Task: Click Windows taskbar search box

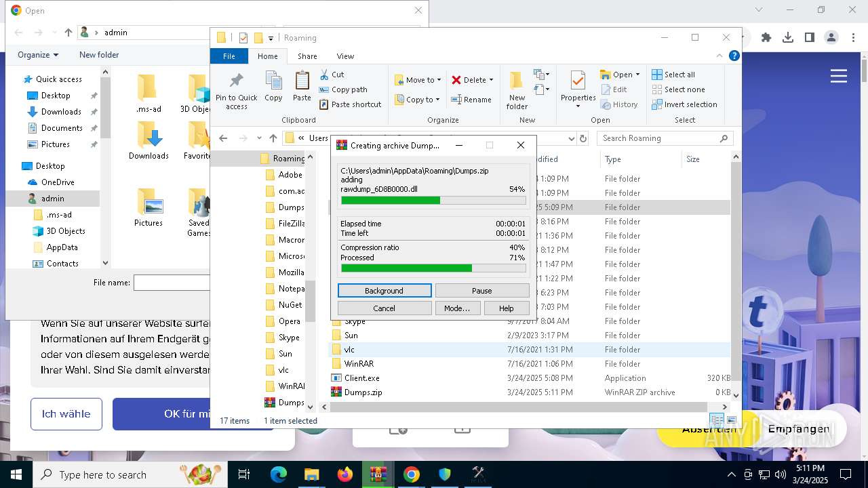Action: click(x=130, y=474)
